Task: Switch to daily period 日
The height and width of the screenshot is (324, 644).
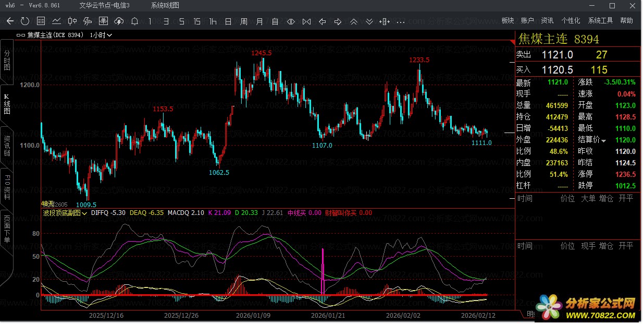Action: tap(228, 21)
